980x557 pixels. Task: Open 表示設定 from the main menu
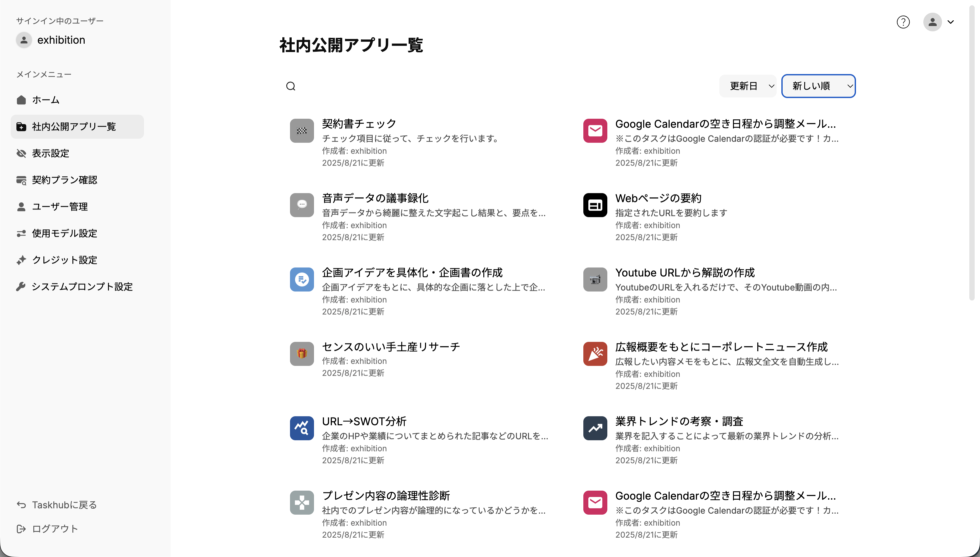click(x=50, y=153)
